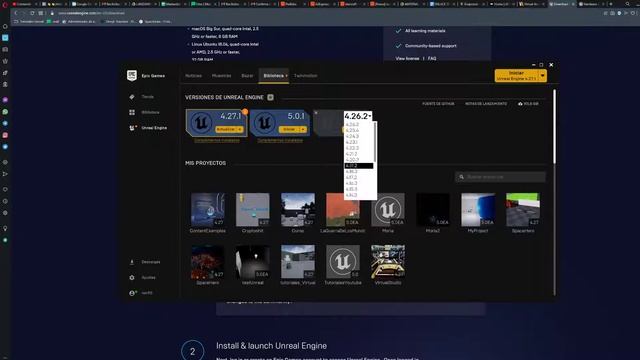
Task: Choose the highlighted 4.19.2 version entry
Action: (x=359, y=166)
